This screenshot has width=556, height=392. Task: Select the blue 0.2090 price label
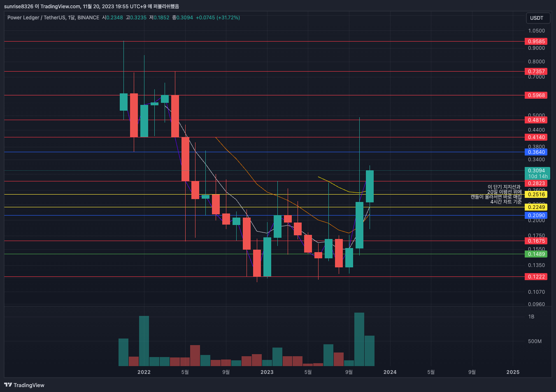(536, 216)
